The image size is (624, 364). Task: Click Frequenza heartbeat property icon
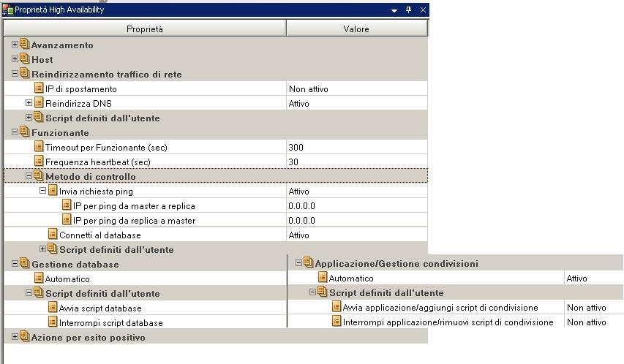(39, 161)
